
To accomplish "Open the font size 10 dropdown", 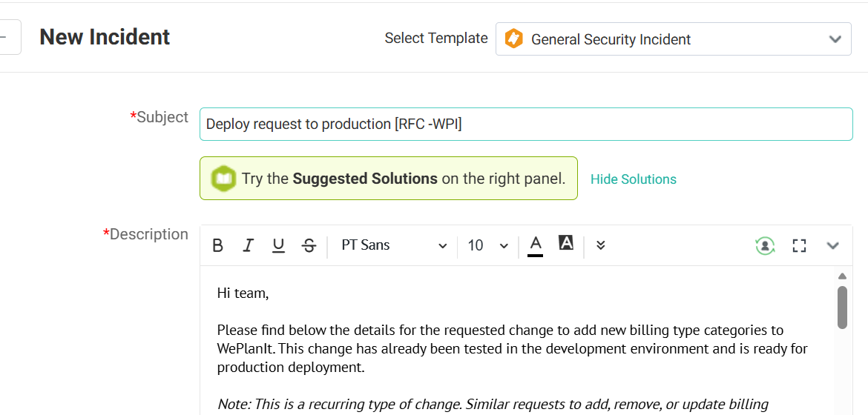I will coord(487,246).
